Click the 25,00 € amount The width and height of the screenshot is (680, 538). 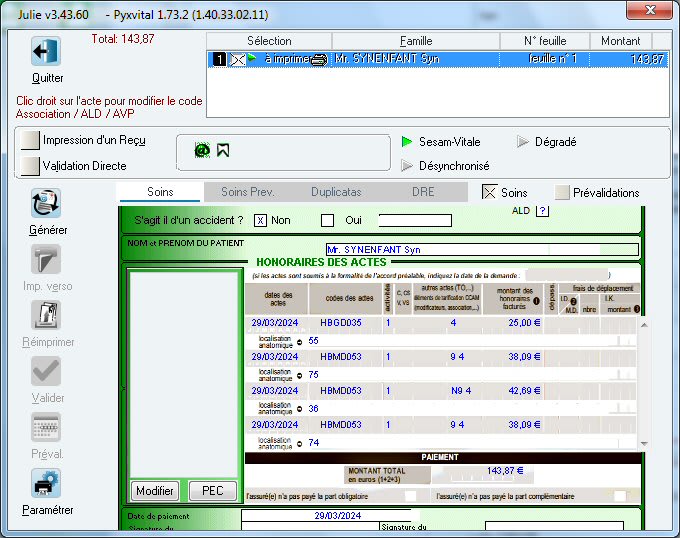(524, 323)
